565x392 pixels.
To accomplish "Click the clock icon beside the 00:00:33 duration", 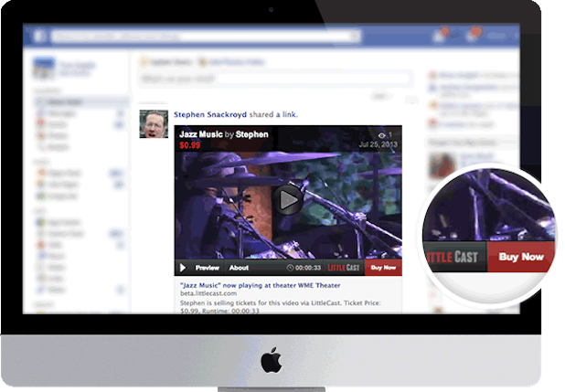I will tap(290, 268).
